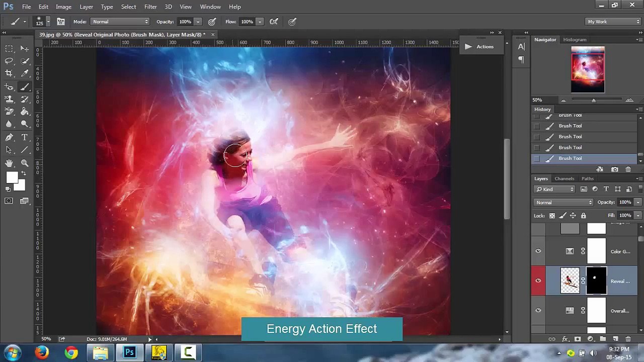Select the History Brush tool

(x=24, y=99)
